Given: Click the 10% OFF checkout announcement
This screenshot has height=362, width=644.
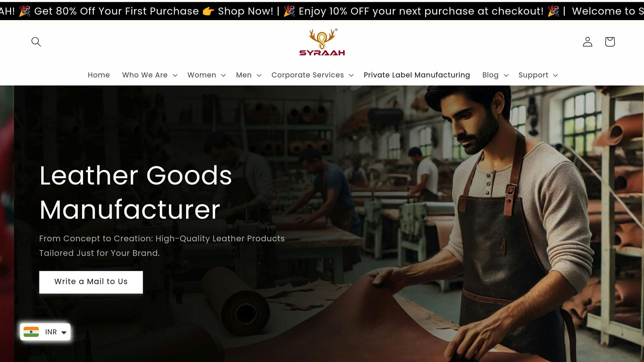Looking at the screenshot, I should tap(421, 11).
